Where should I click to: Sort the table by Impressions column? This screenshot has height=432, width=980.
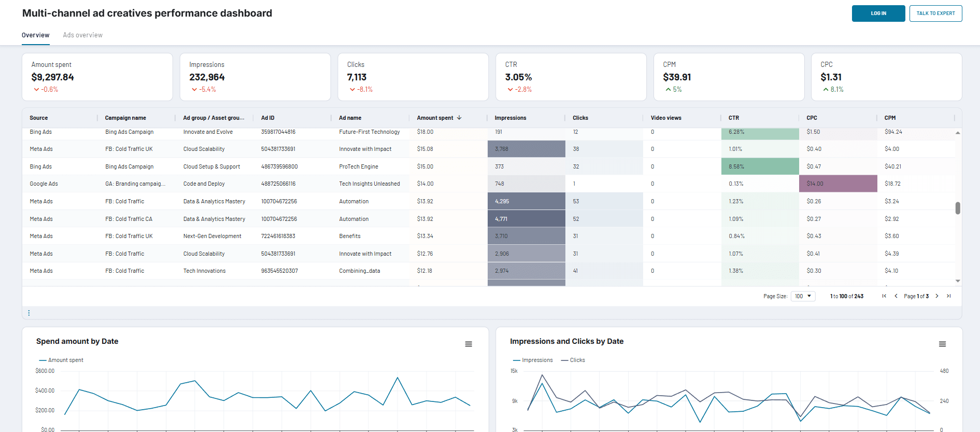pyautogui.click(x=510, y=118)
